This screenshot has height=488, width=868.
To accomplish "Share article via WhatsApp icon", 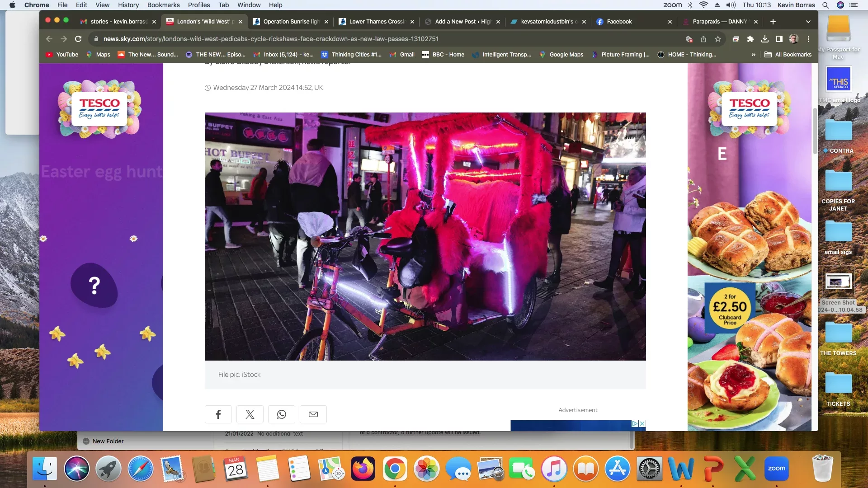I will pyautogui.click(x=281, y=414).
